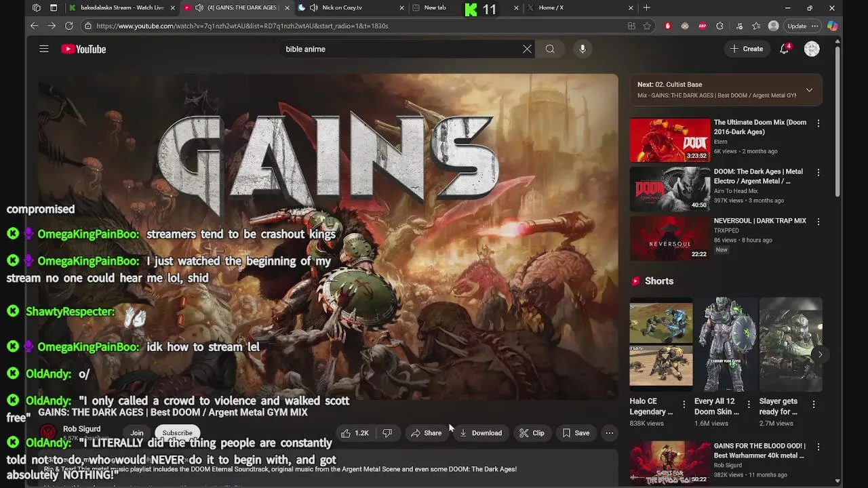Viewport: 868px width, 488px height.
Task: Open tab actions menu icon
Action: (x=54, y=7)
